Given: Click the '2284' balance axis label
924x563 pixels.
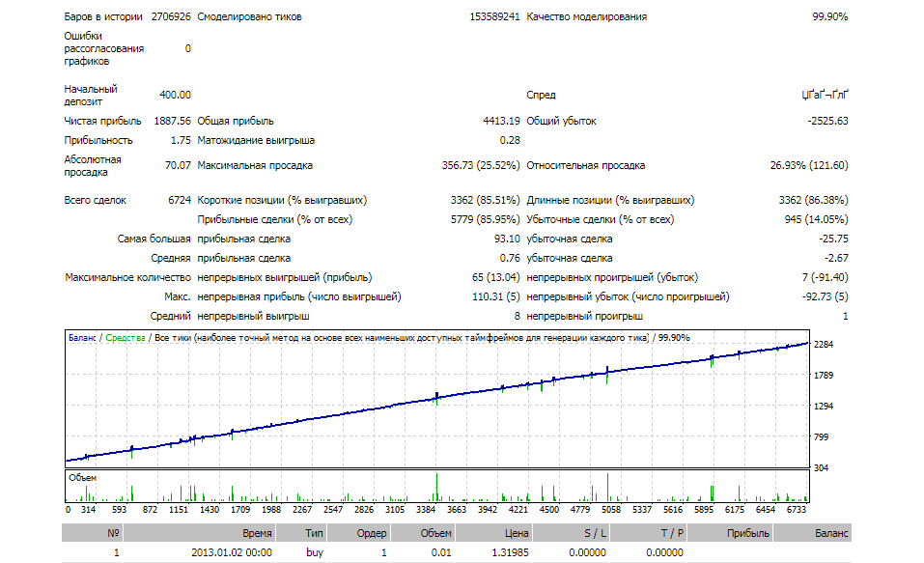Looking at the screenshot, I should coord(824,344).
